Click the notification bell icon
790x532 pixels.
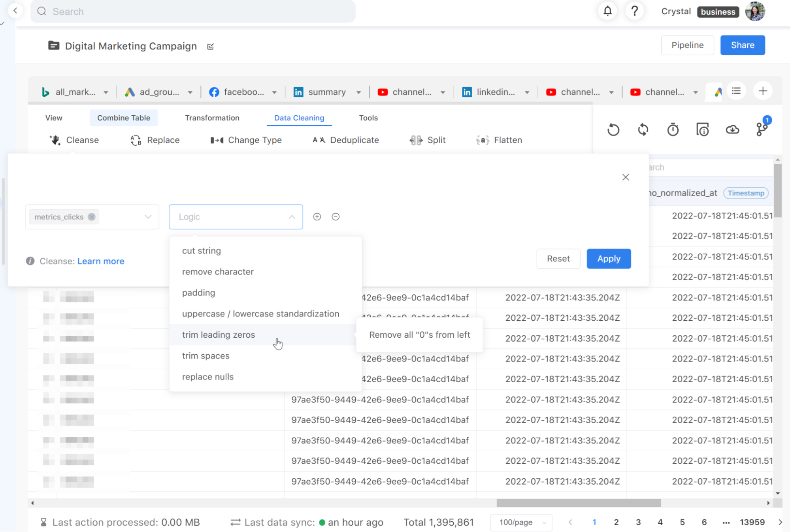pos(607,11)
